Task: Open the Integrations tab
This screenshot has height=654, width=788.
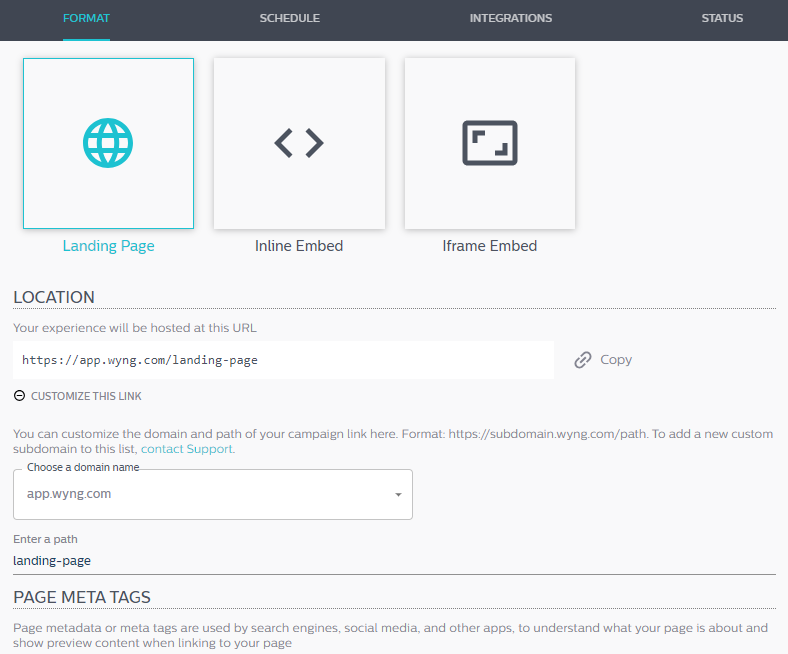Action: [x=511, y=18]
